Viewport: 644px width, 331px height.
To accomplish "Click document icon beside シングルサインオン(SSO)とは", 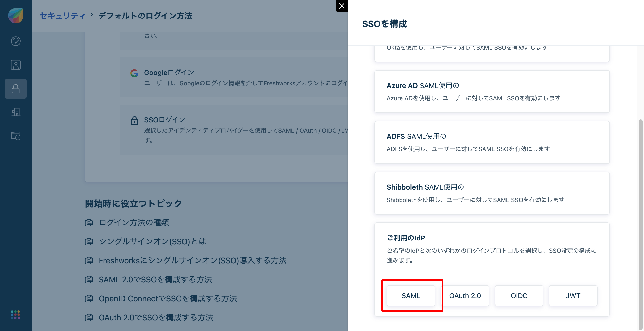I will (89, 241).
